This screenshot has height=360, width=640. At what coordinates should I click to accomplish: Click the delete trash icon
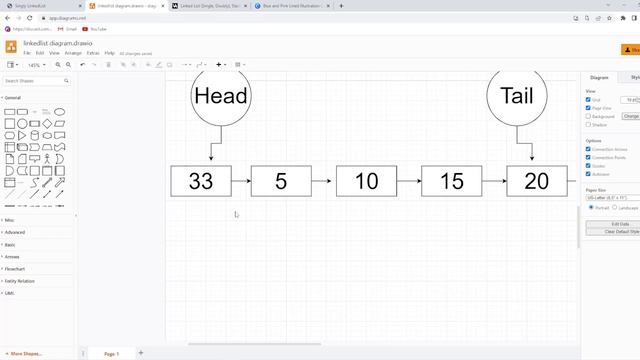(x=109, y=64)
